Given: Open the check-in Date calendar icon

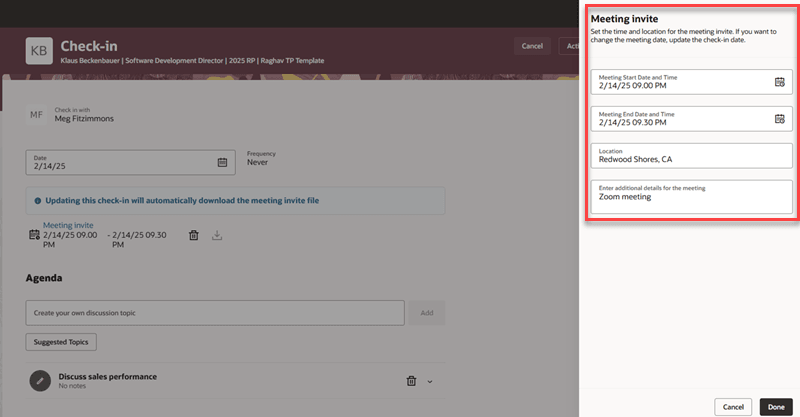Looking at the screenshot, I should pos(222,162).
